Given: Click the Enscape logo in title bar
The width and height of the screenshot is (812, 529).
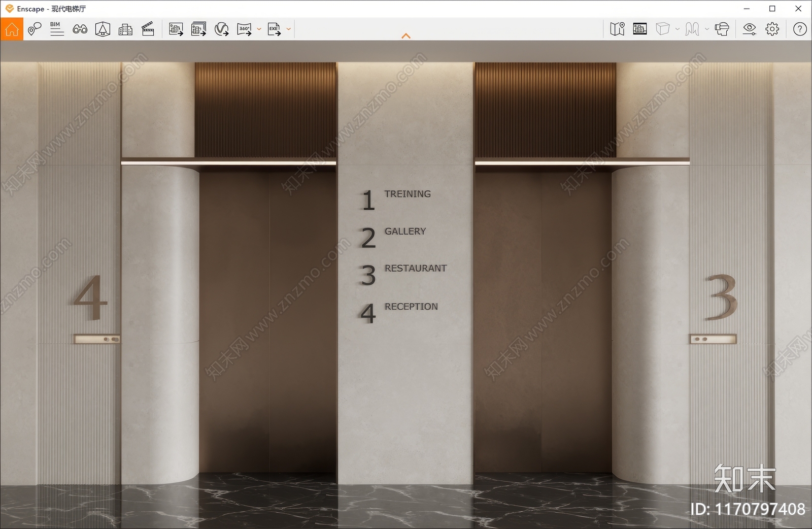Looking at the screenshot, I should coord(9,9).
